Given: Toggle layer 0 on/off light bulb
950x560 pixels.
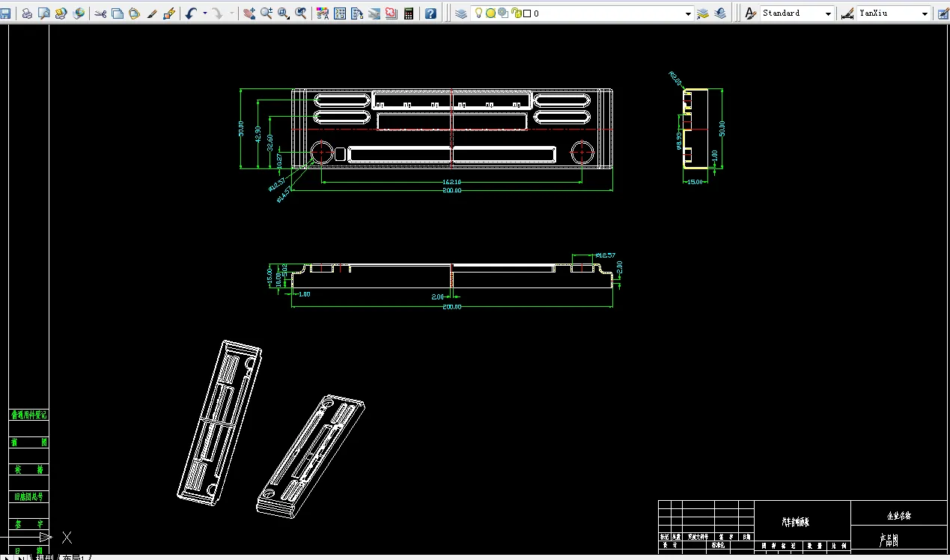Looking at the screenshot, I should [479, 13].
